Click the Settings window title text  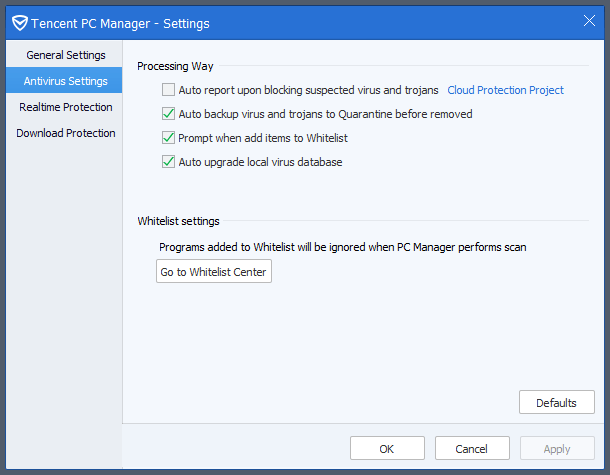point(121,23)
